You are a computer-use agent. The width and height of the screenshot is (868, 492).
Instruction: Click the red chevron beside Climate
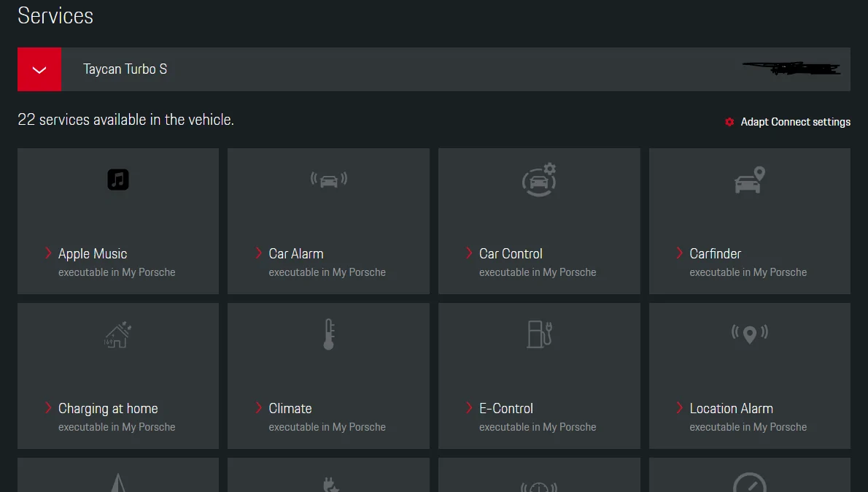(x=258, y=408)
